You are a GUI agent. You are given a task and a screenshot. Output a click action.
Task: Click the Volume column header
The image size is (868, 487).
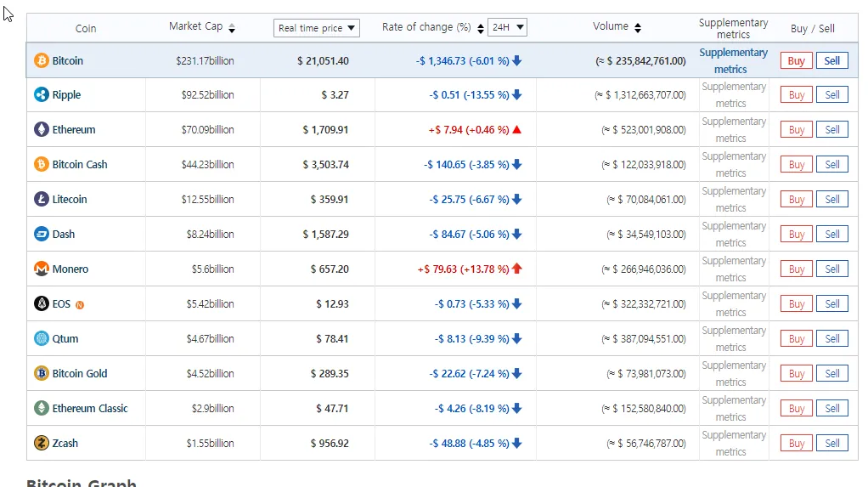click(611, 26)
